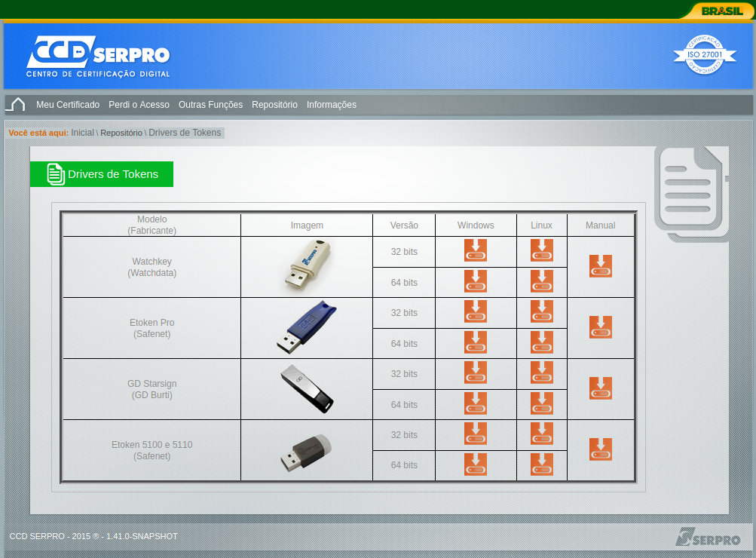
Task: Get the GD Starsign manual
Action: pos(600,388)
